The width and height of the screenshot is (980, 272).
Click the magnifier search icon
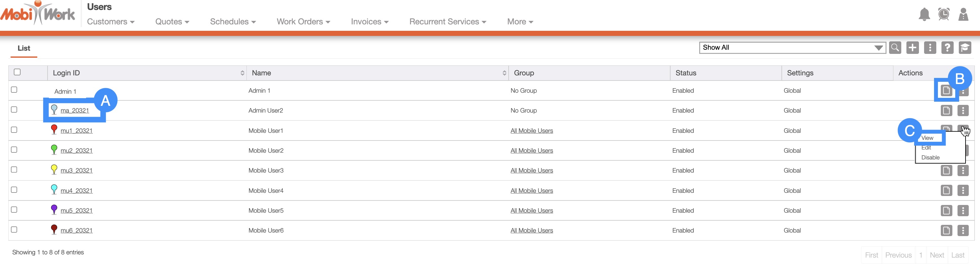pos(895,48)
